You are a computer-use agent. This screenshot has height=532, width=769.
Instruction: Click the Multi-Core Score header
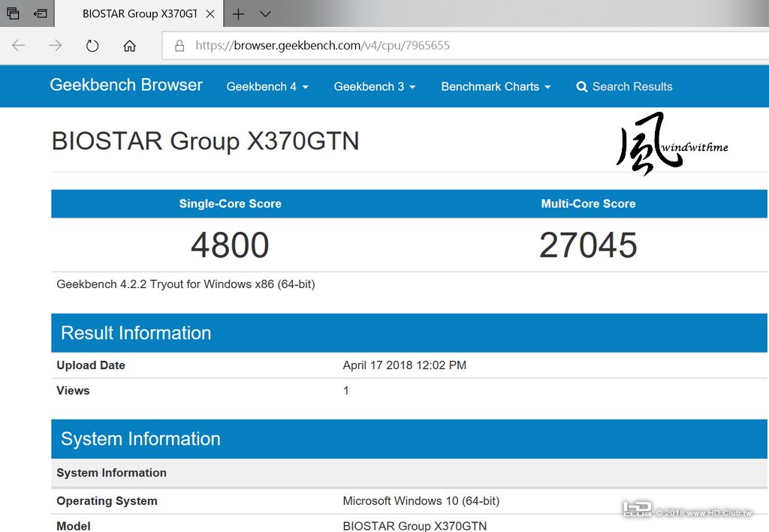tap(588, 204)
